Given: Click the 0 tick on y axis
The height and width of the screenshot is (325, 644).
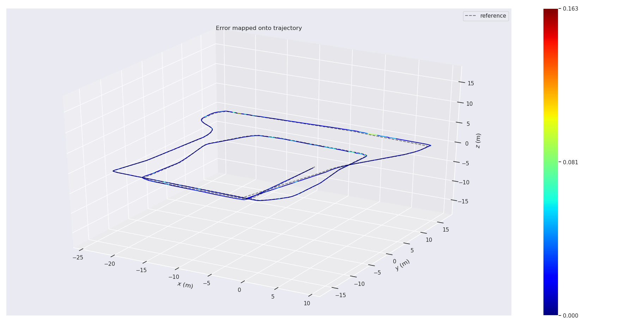Looking at the screenshot, I should (x=394, y=262).
